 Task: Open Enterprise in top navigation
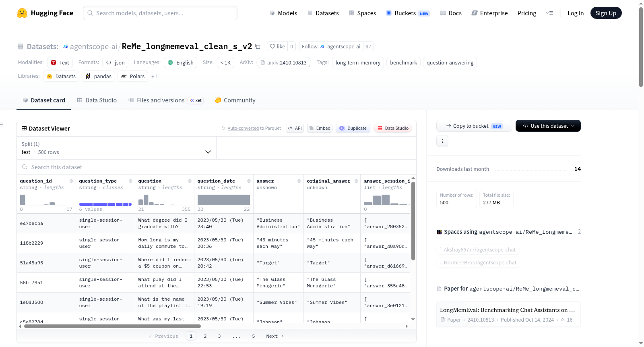[489, 13]
